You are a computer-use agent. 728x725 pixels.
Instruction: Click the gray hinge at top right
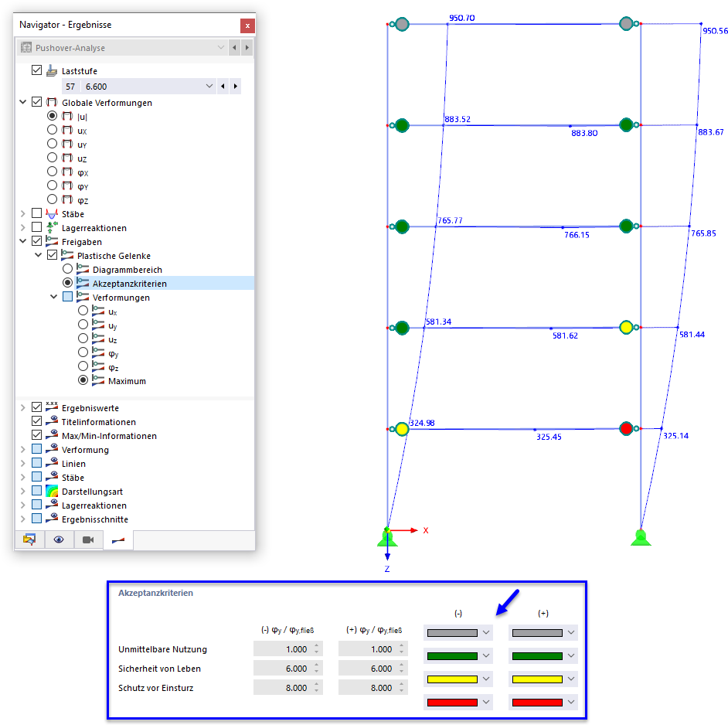[x=626, y=23]
